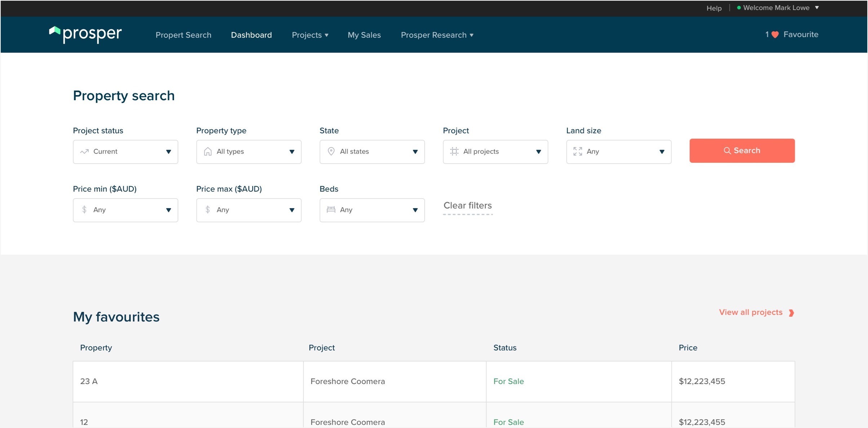868x428 pixels.
Task: Click the Help link
Action: click(714, 8)
